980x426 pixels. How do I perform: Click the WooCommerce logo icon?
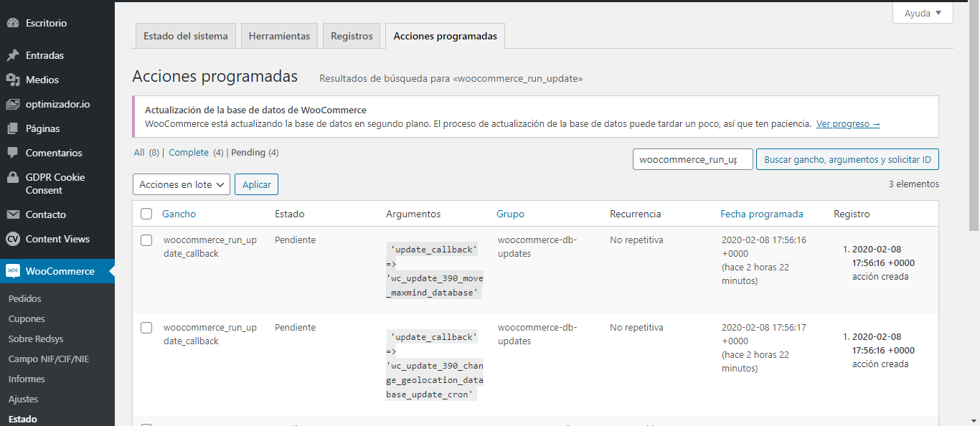click(13, 271)
